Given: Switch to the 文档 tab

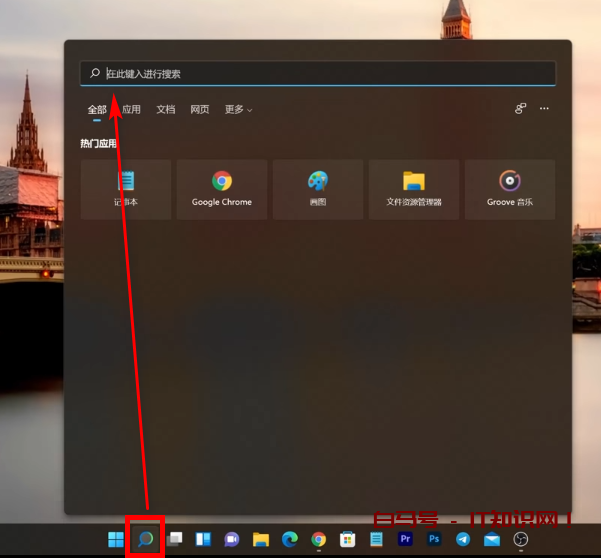Looking at the screenshot, I should click(x=166, y=110).
